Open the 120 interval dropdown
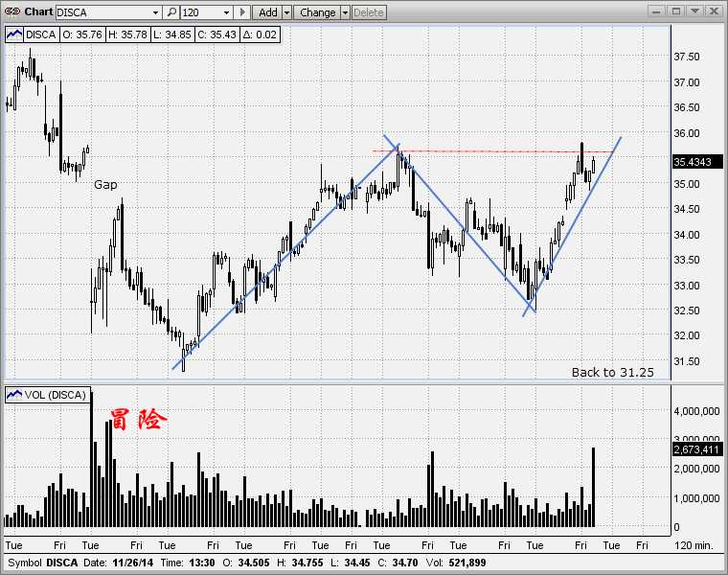This screenshot has height=575, width=728. [227, 12]
